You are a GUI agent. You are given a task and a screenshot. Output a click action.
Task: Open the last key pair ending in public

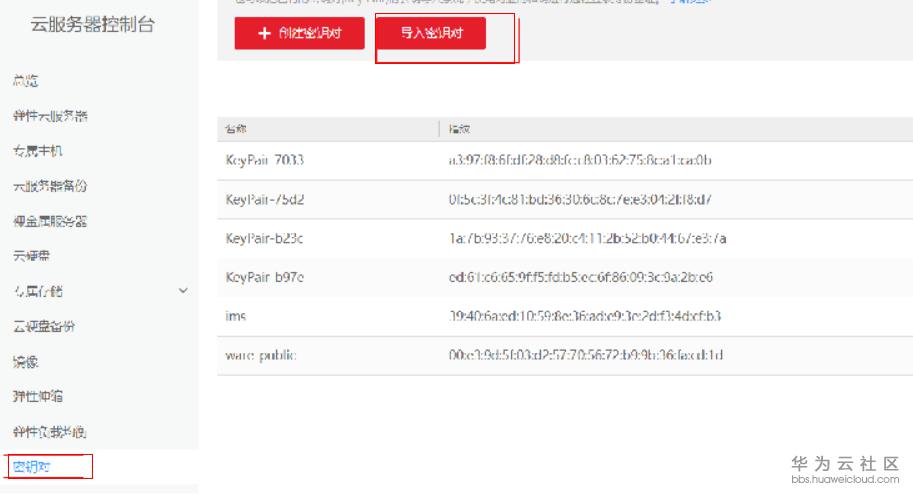click(261, 355)
